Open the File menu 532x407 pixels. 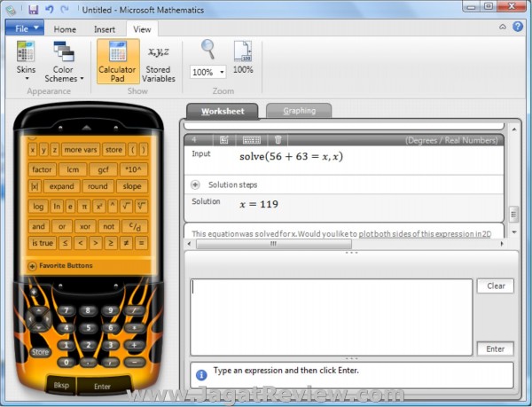click(25, 28)
